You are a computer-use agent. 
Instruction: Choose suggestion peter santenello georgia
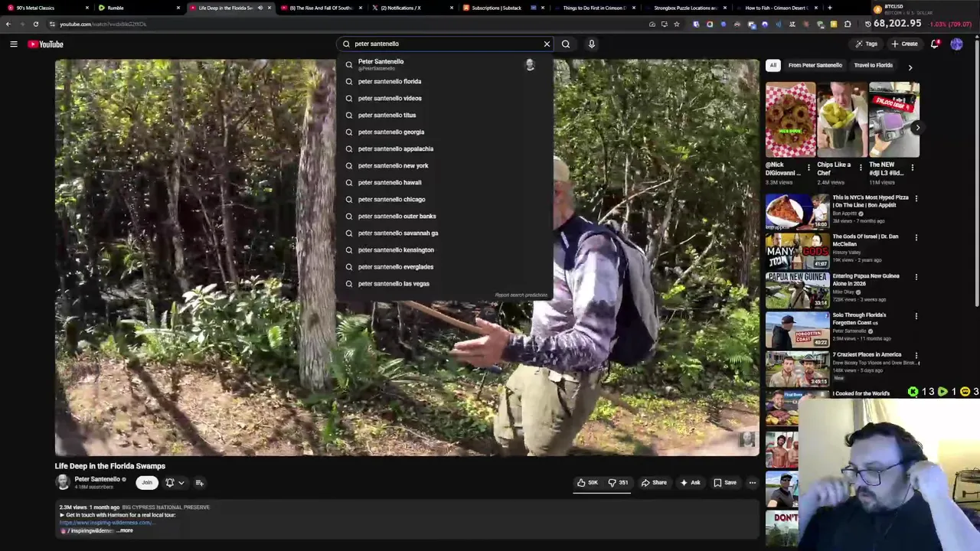click(444, 132)
